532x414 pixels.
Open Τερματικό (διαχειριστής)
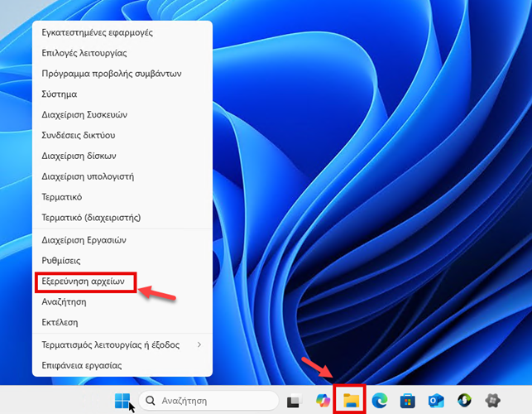[x=122, y=218]
